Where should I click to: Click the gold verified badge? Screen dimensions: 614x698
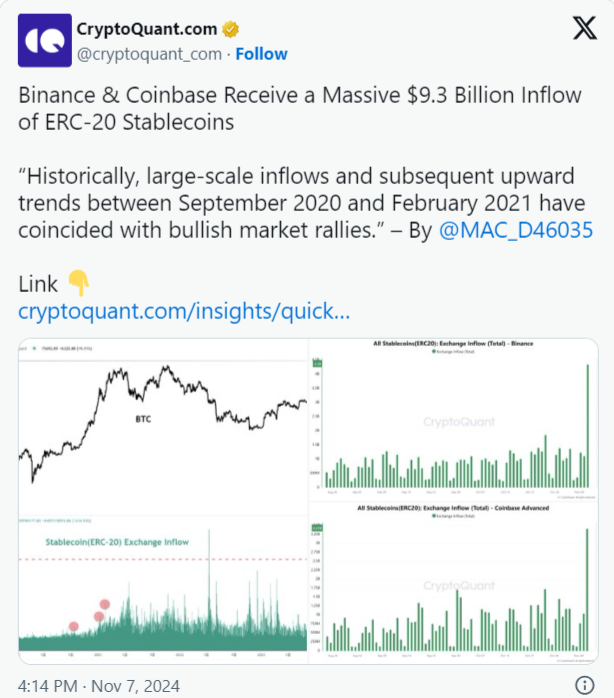click(x=230, y=29)
